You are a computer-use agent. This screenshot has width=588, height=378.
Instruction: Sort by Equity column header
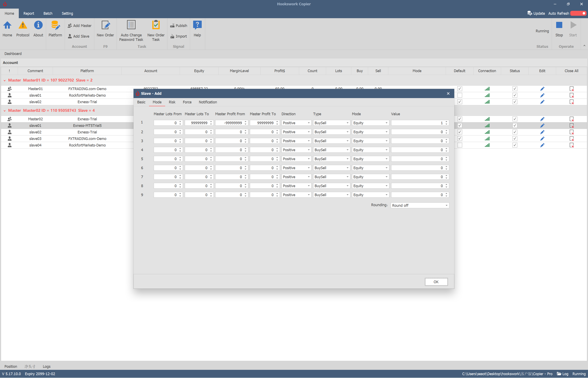pos(199,71)
